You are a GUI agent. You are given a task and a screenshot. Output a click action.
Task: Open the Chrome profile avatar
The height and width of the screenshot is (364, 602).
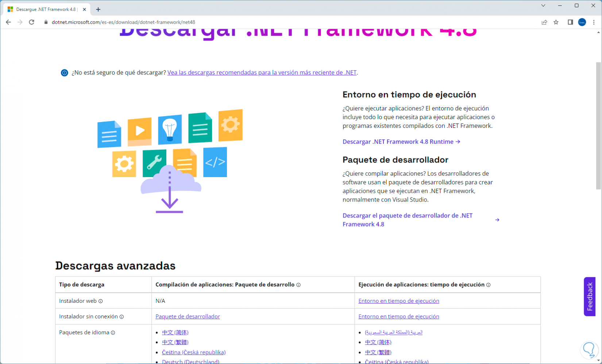(582, 22)
